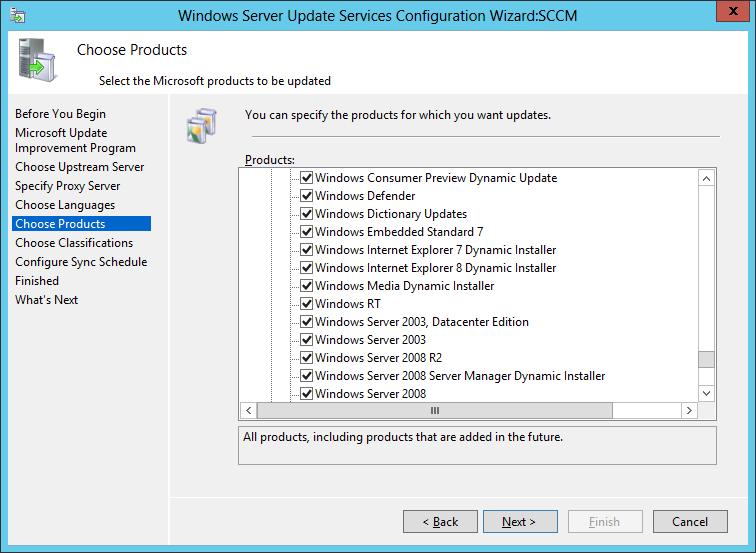Go to the Finished step
This screenshot has width=756, height=553.
tap(37, 281)
